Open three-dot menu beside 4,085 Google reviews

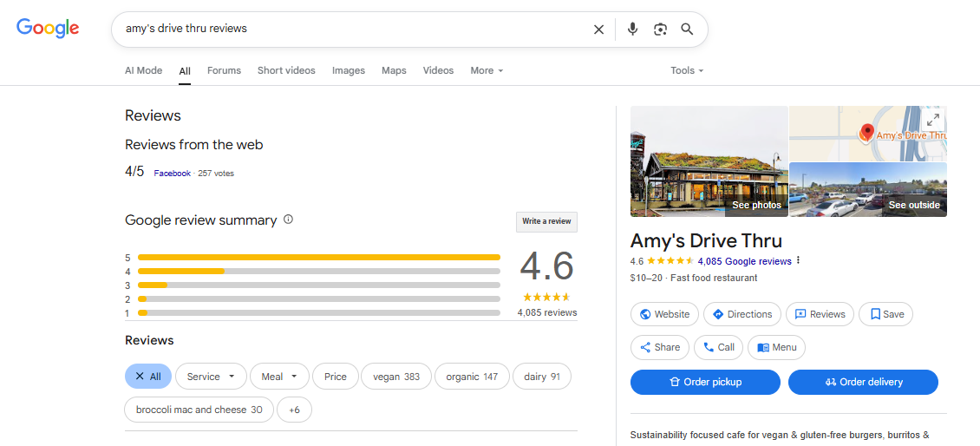coord(798,261)
